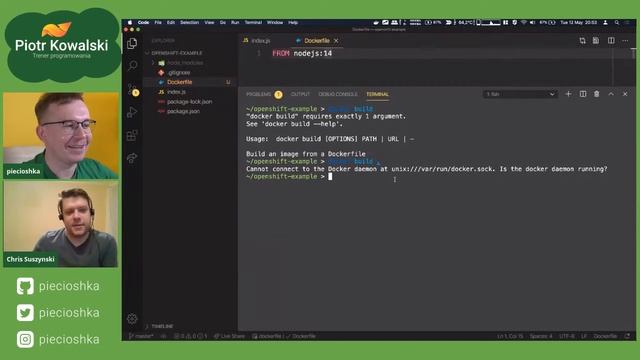Image resolution: width=640 pixels, height=360 pixels.
Task: Click the Apple menu icon
Action: pos(130,22)
